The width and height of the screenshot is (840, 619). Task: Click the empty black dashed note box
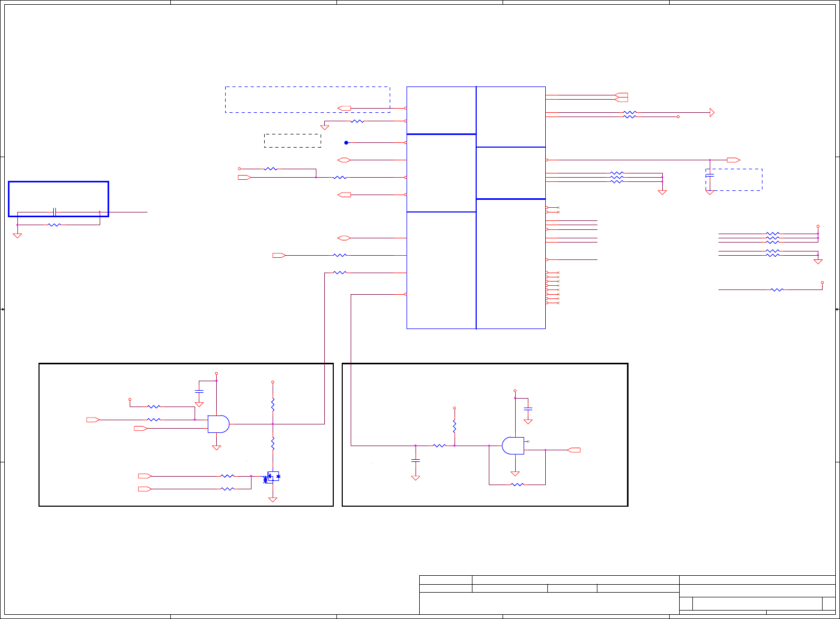pos(293,140)
